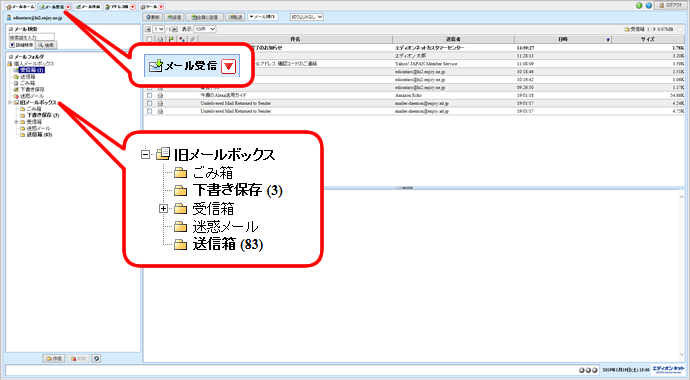Image resolution: width=690 pixels, height=380 pixels.
Task: Open help via blue question mark icon
Action: [649, 6]
